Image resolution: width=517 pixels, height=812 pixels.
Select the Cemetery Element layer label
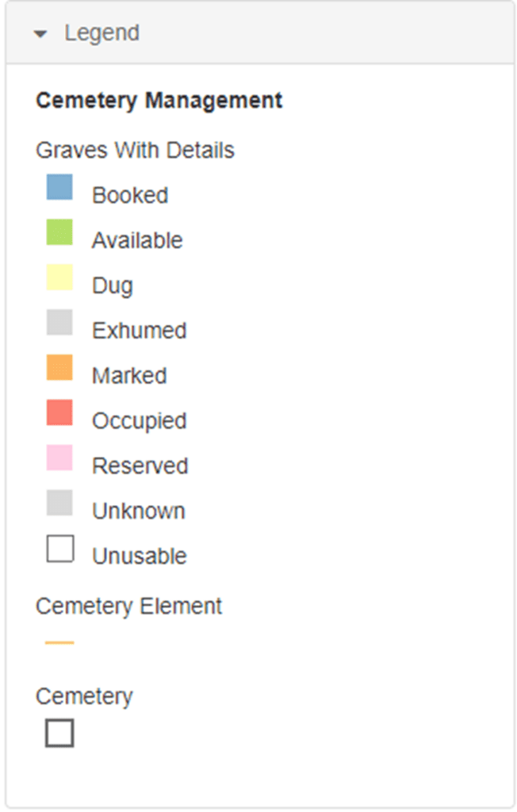pos(128,606)
